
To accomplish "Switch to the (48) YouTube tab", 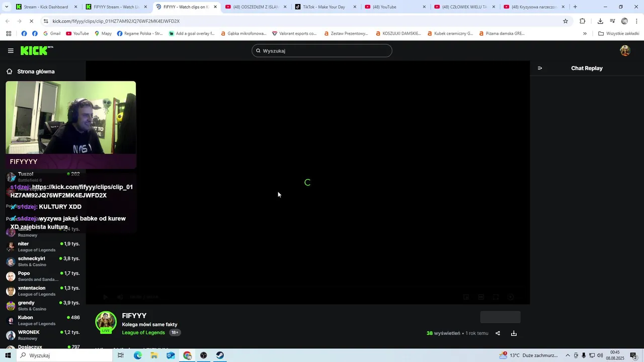I will [x=395, y=7].
